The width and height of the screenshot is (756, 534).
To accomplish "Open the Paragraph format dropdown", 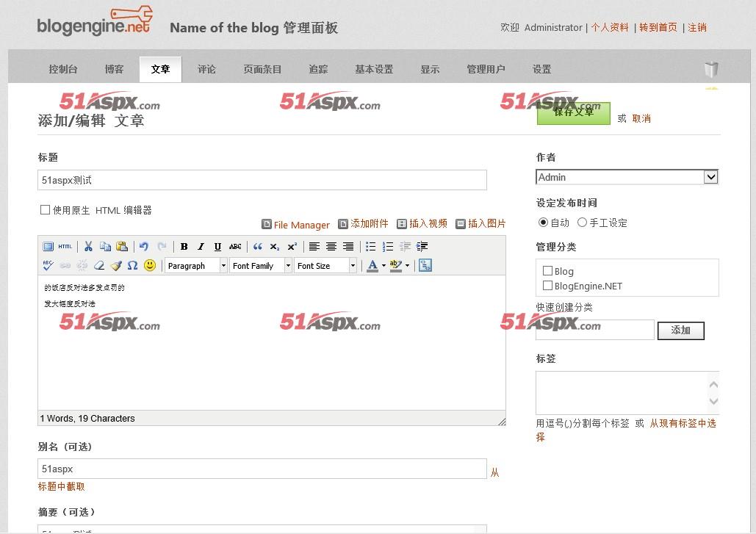I will click(x=195, y=266).
